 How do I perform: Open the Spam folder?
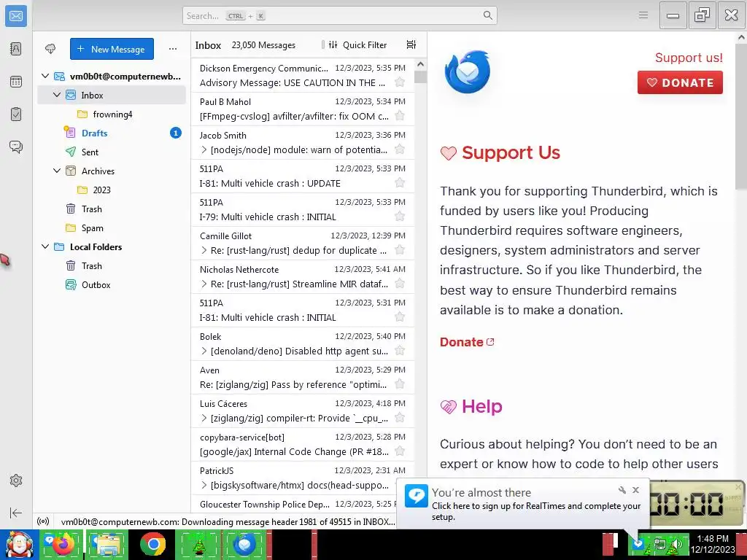112,227
